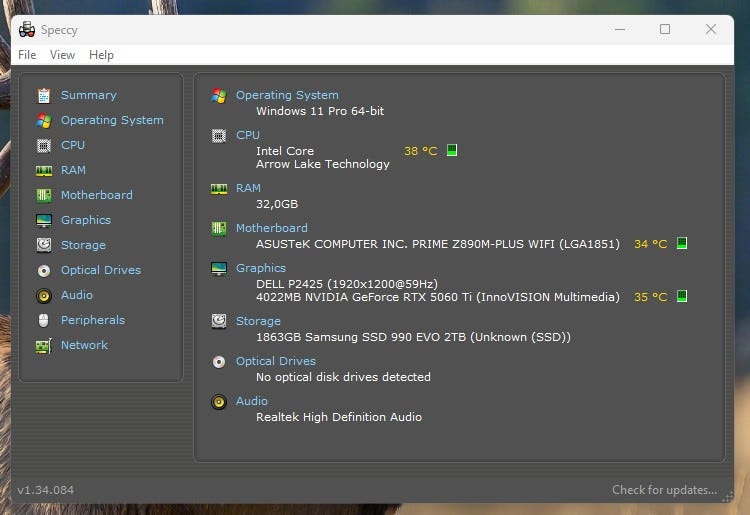Click the Optical Drives heading link in summary

point(276,361)
